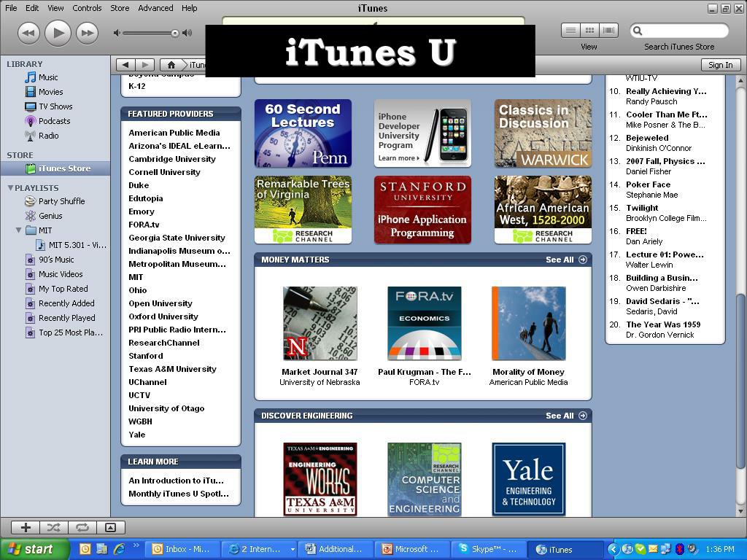Viewport: 747px width, 560px height.
Task: Click the Sign In button
Action: [x=720, y=65]
